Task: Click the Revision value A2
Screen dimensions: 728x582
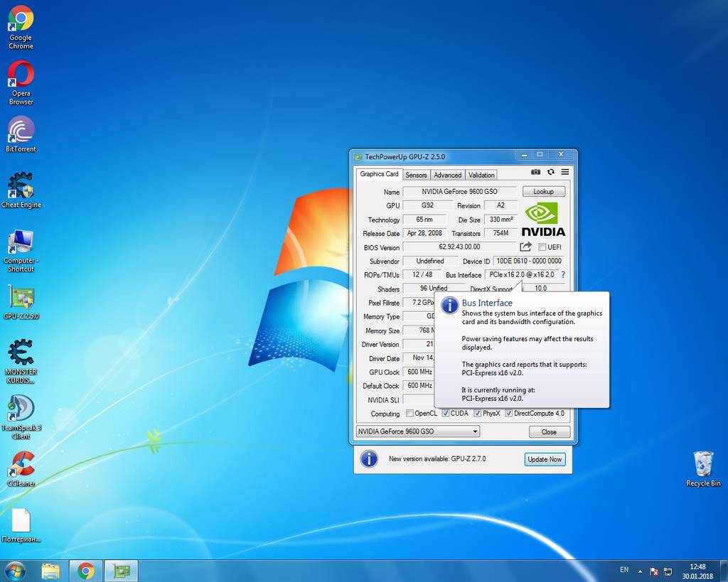Action: pos(500,205)
